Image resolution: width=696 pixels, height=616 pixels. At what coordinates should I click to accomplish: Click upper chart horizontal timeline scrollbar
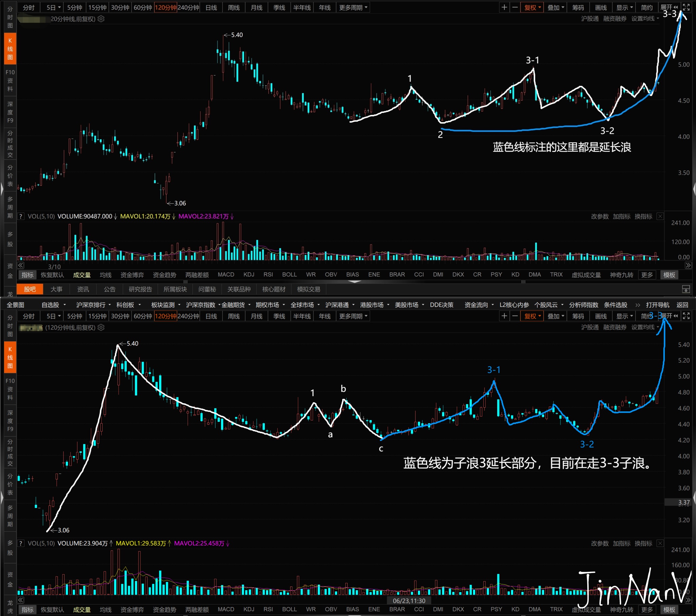click(354, 266)
